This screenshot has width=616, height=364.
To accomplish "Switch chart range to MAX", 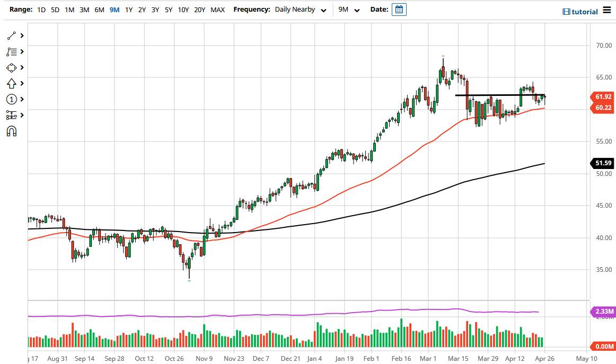I will (217, 10).
